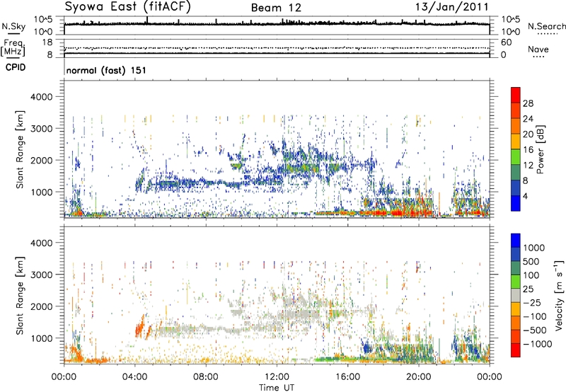Click the 'Power [dB]' colorbar title
Image resolution: width=566 pixels, height=392 pixels.
click(x=541, y=149)
